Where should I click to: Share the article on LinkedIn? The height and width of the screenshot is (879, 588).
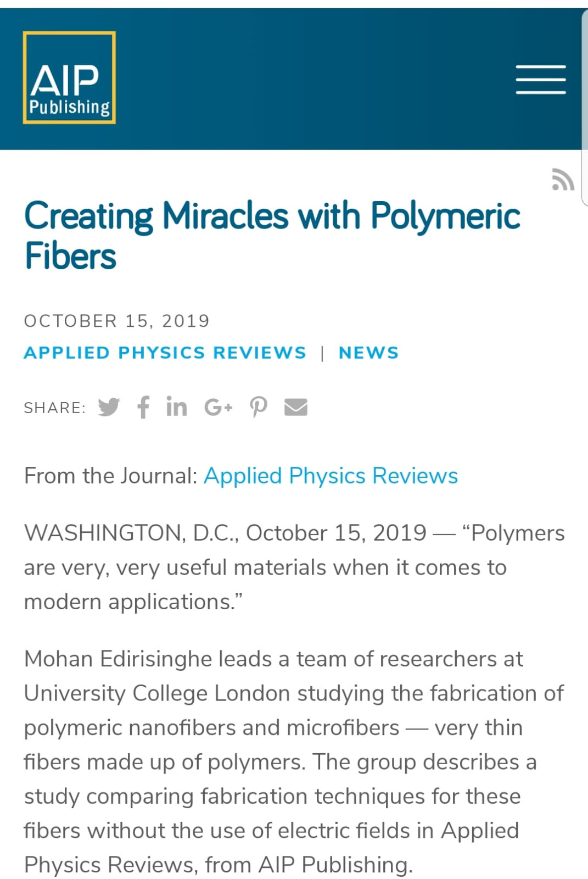(x=176, y=407)
